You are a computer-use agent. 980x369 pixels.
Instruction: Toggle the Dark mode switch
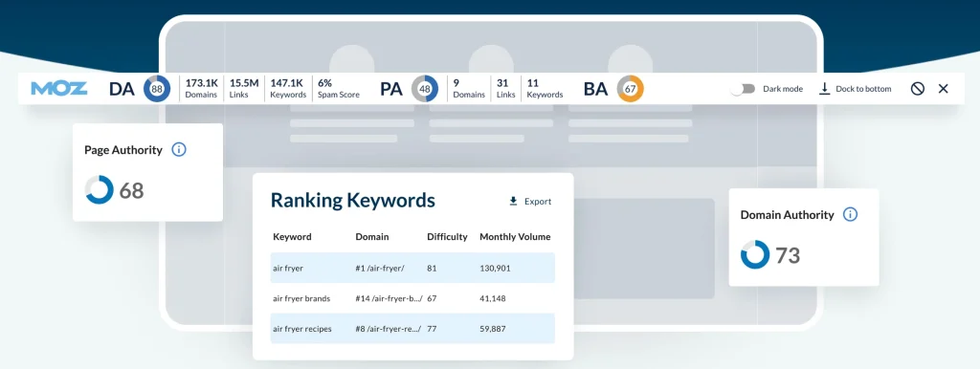pyautogui.click(x=743, y=89)
